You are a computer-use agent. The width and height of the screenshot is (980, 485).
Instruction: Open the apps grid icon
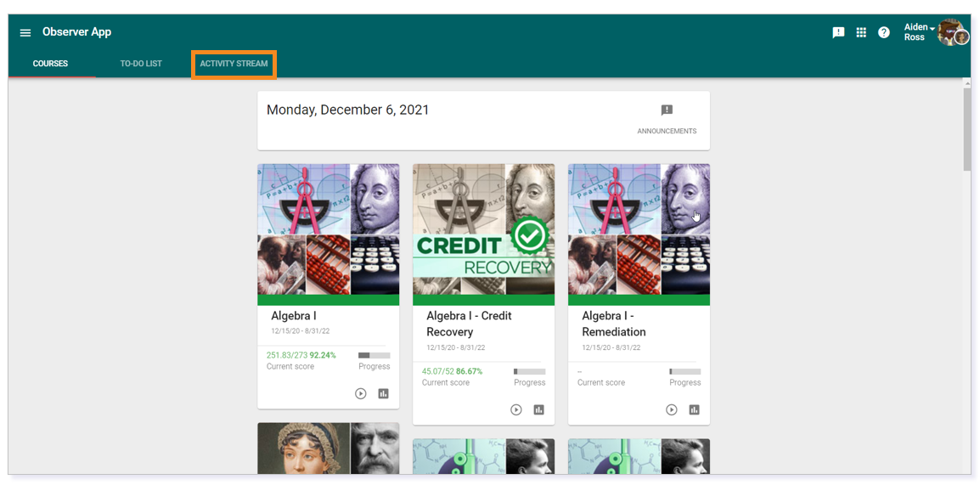861,32
